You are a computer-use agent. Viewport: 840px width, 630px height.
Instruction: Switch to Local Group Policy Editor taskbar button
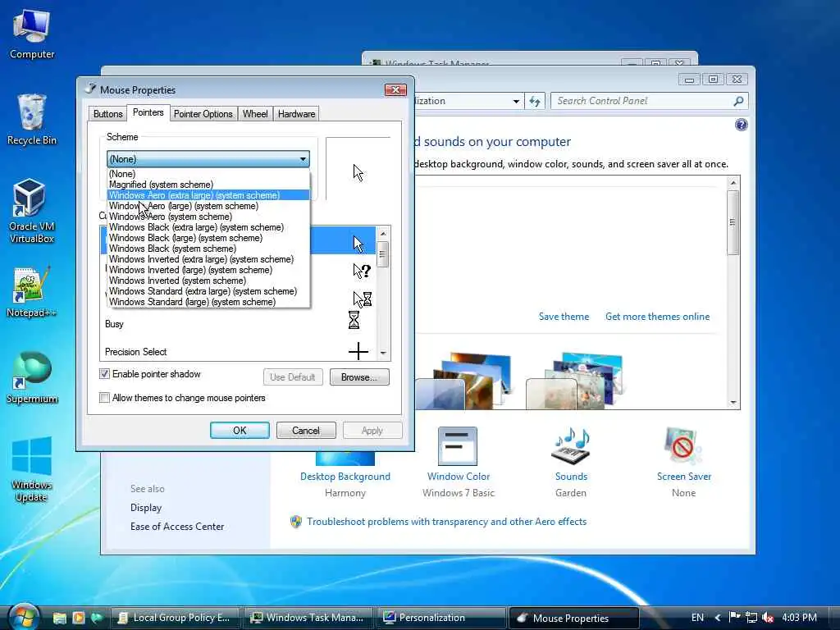click(176, 618)
